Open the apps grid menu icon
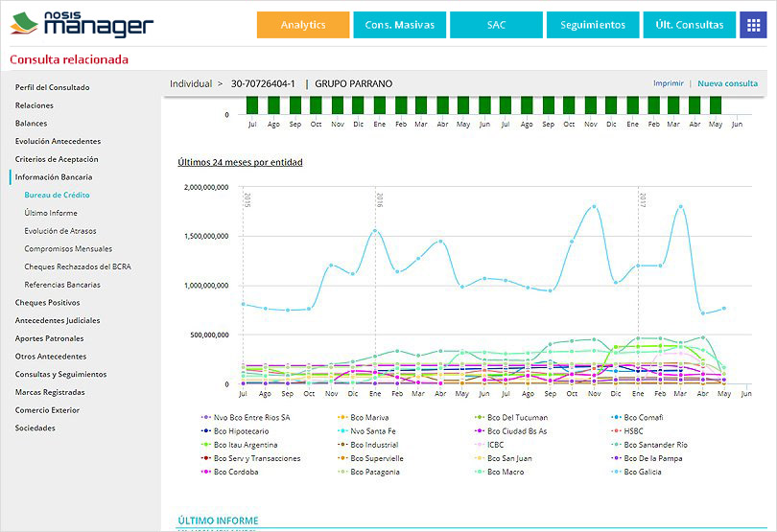The height and width of the screenshot is (532, 777). point(753,25)
